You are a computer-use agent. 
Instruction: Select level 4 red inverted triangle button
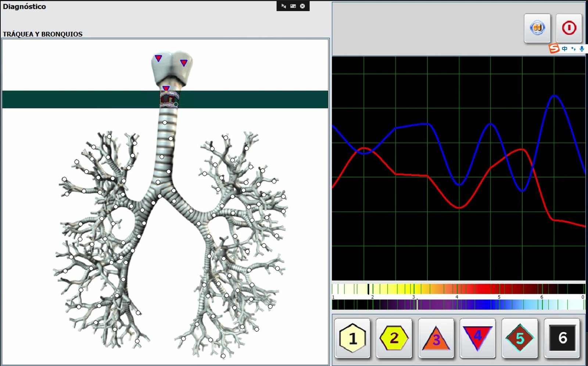click(x=477, y=338)
